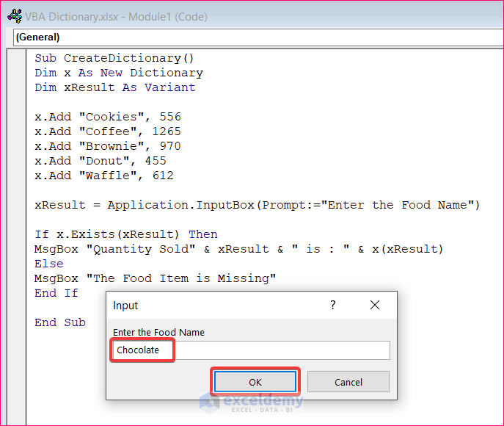504x426 pixels.
Task: Click the Application.InputBox code line
Action: (258, 205)
